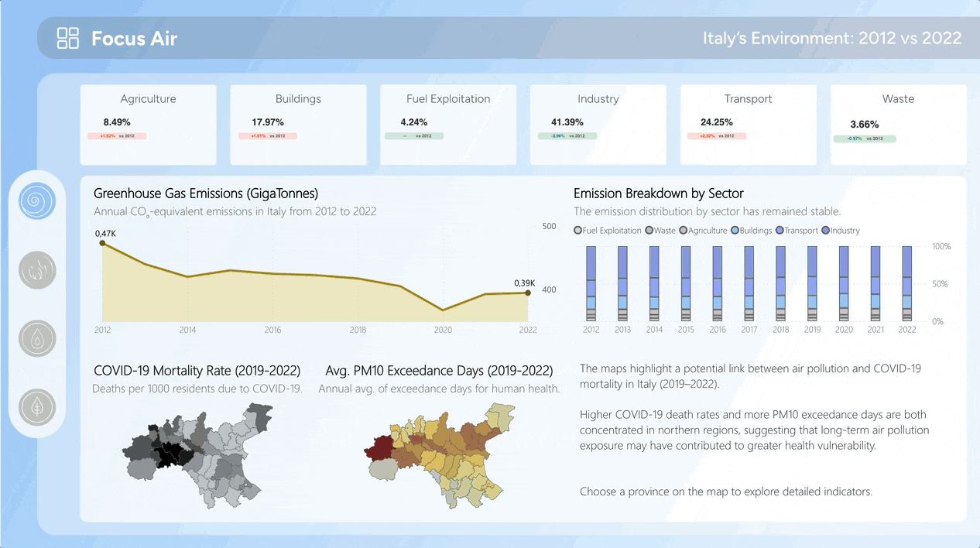Click the Focus Air grid logo
The height and width of the screenshot is (548, 980).
click(x=67, y=37)
